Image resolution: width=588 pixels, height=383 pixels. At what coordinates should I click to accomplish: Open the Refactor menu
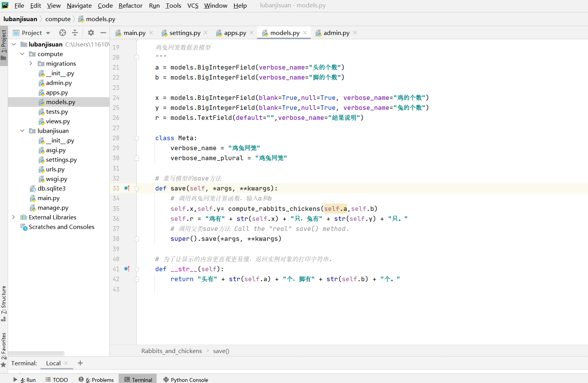[131, 5]
